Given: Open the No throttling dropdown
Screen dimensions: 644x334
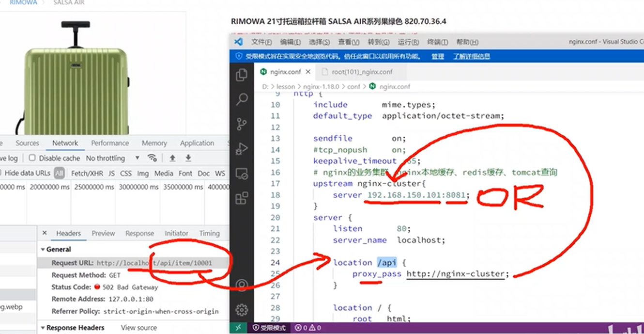Looking at the screenshot, I should pyautogui.click(x=112, y=158).
